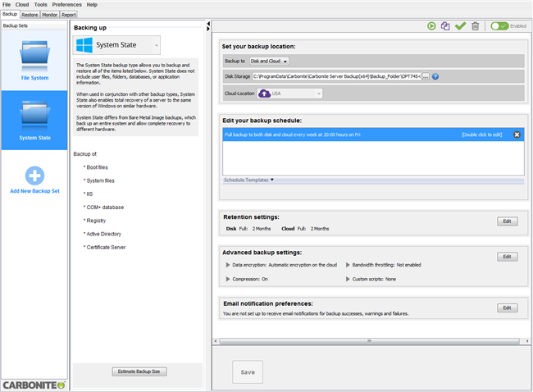The width and height of the screenshot is (533, 392).
Task: Expand the Compression details triangle
Action: pyautogui.click(x=228, y=279)
